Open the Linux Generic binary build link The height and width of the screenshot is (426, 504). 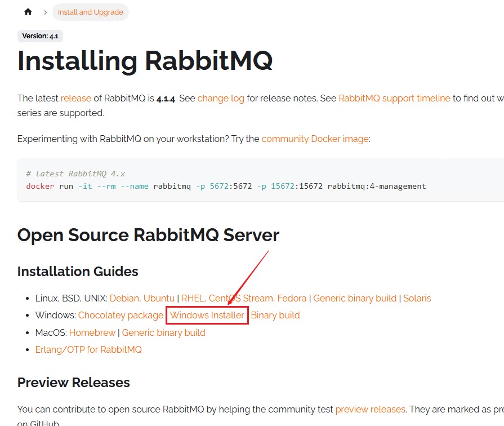click(x=355, y=298)
